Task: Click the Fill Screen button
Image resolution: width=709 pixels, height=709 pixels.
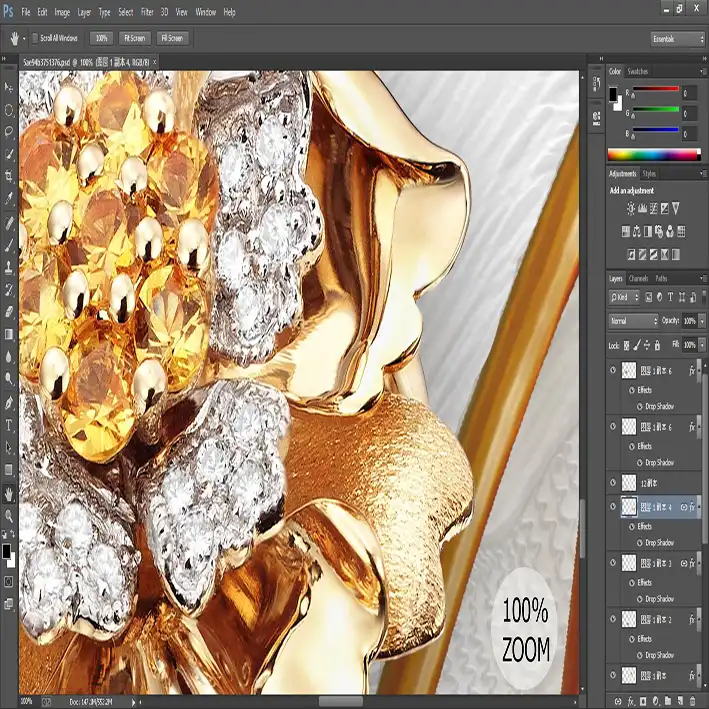Action: 171,38
